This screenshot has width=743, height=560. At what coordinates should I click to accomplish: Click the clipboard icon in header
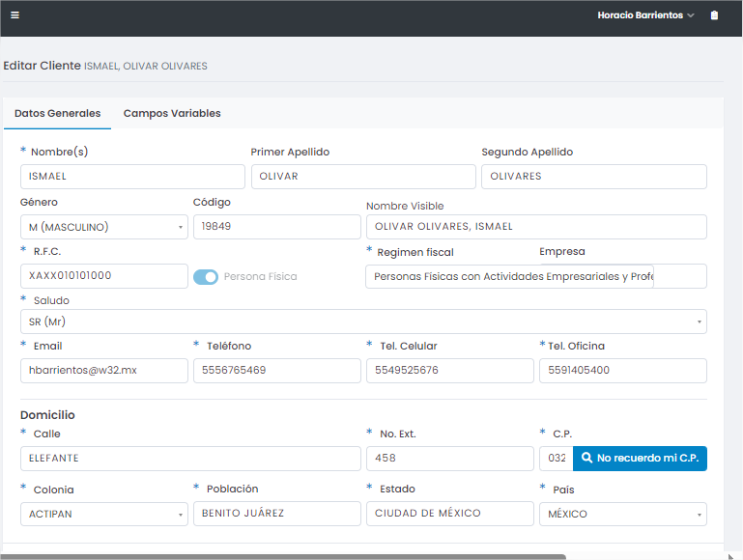[714, 15]
